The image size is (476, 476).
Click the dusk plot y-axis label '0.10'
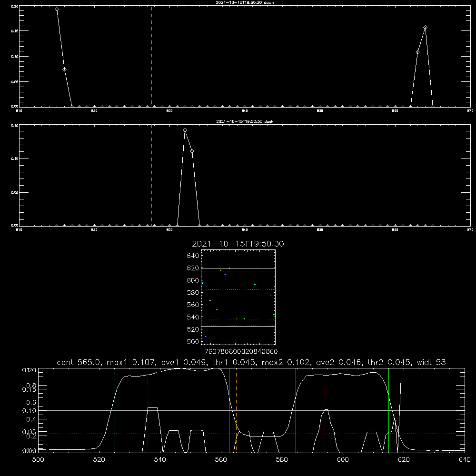[14, 159]
